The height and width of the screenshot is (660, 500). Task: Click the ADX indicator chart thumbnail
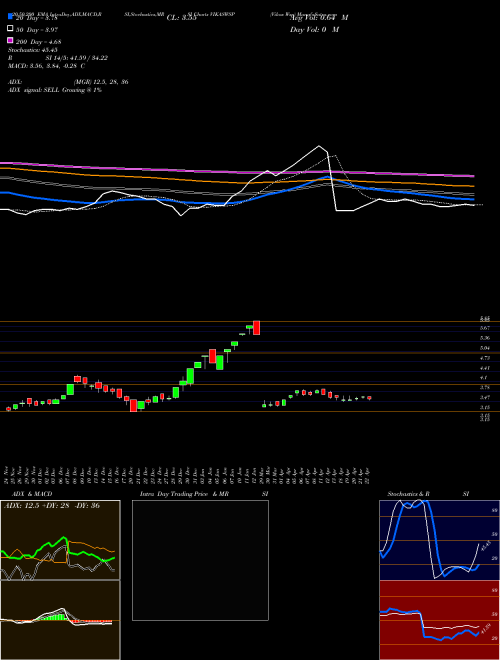pyautogui.click(x=60, y=540)
